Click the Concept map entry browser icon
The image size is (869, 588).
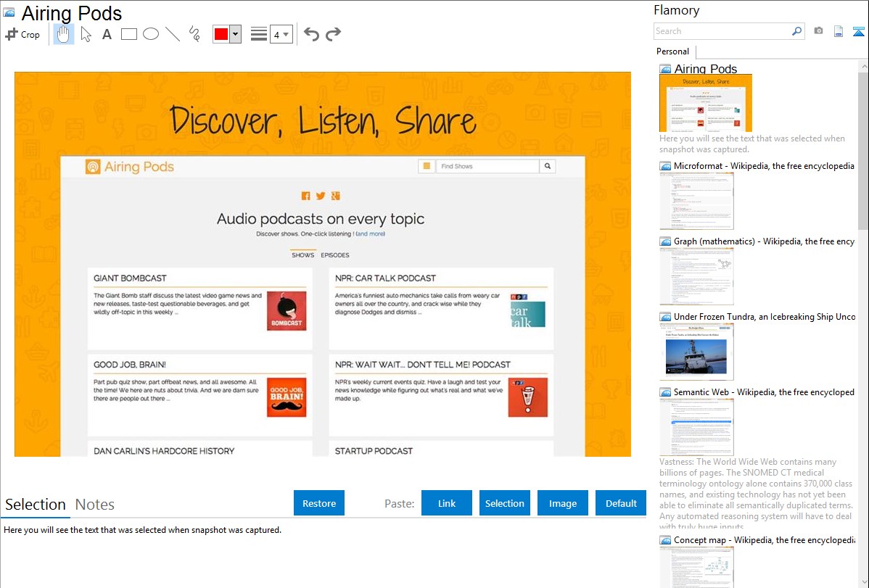tap(665, 540)
